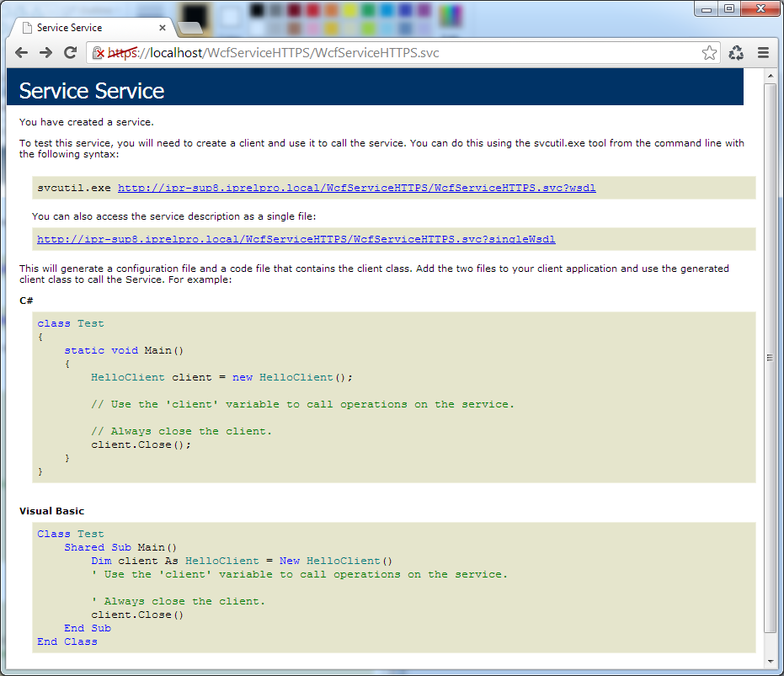Click the "class Test" C# code line
Viewport: 784px width, 676px height.
71,323
